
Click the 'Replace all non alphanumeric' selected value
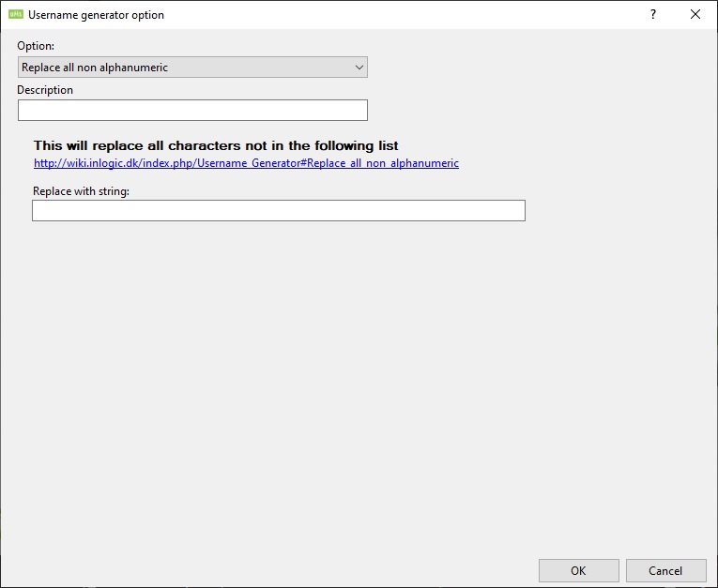click(x=95, y=67)
